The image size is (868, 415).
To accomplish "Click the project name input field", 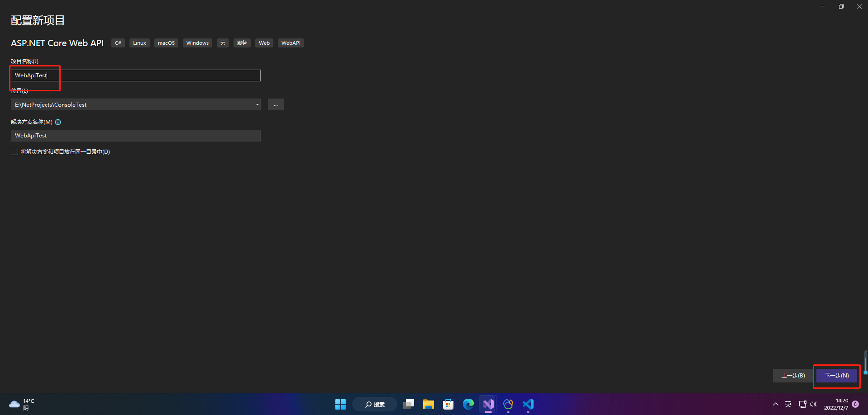I will (135, 75).
